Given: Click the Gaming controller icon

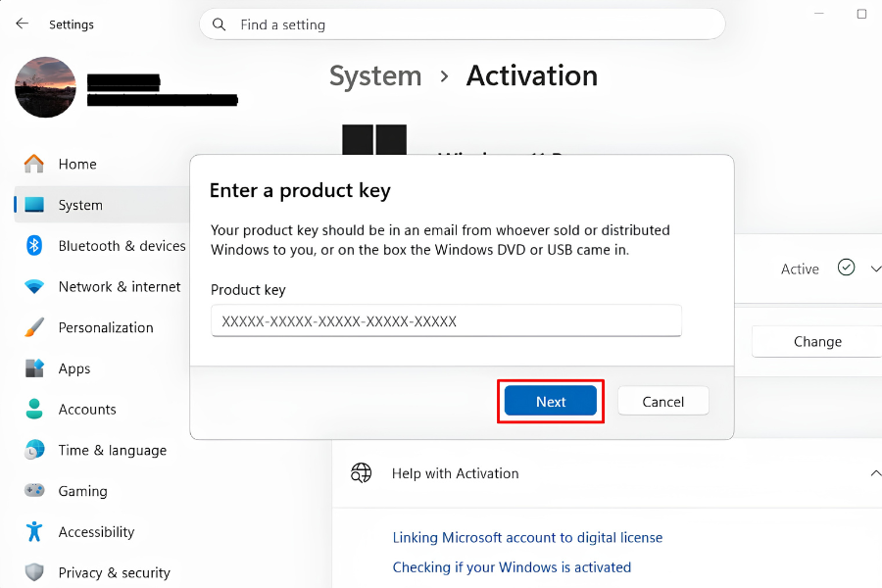Looking at the screenshot, I should pos(34,491).
